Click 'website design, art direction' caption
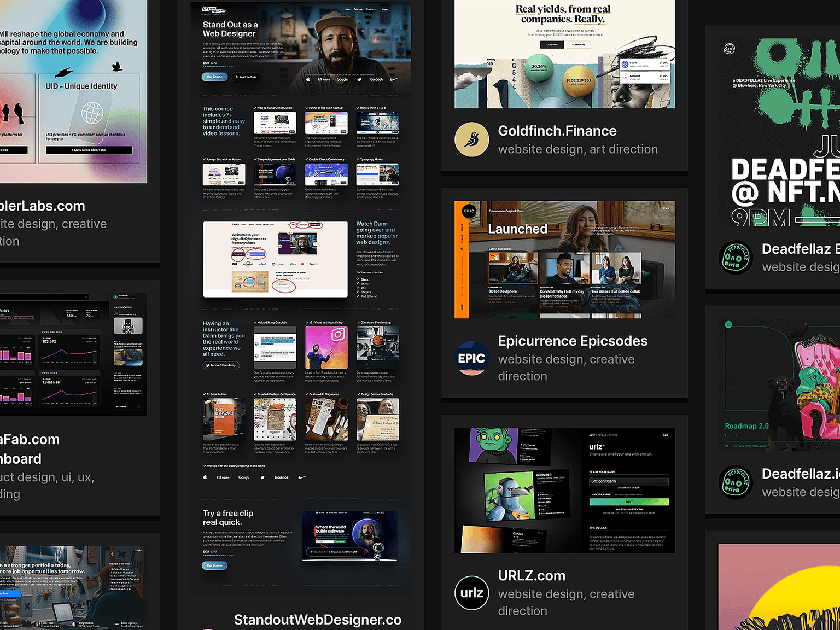The image size is (840, 630). pyautogui.click(x=578, y=149)
